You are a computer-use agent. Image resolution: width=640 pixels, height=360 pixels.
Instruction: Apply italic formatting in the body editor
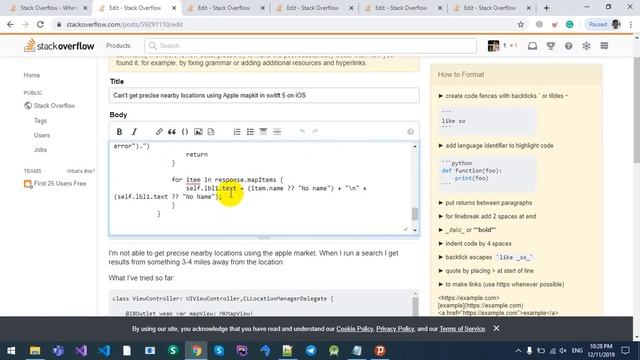pos(134,131)
